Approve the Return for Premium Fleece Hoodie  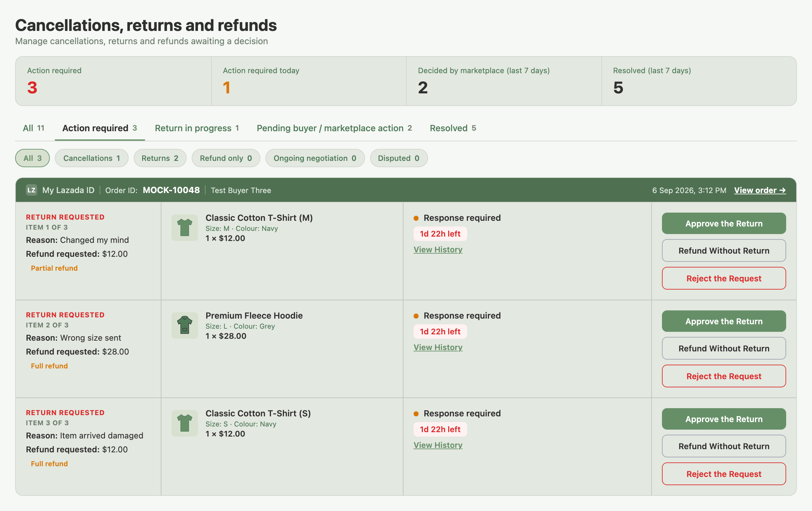coord(724,321)
